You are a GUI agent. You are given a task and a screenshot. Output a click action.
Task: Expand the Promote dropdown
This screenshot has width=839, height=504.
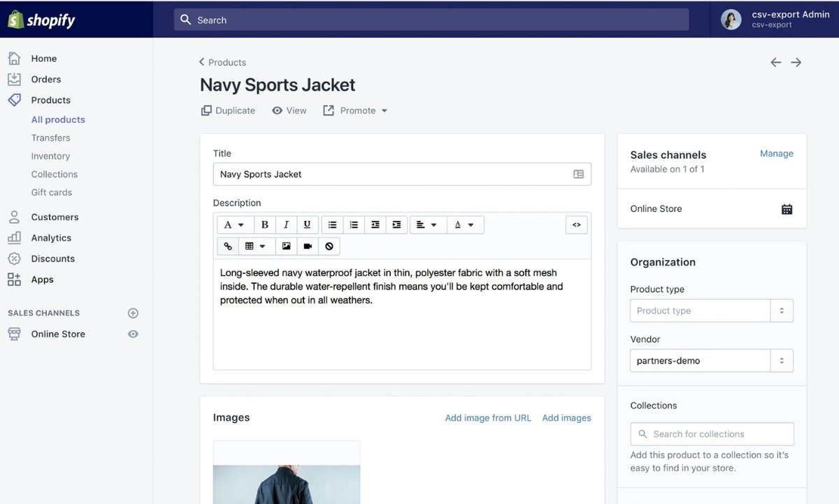pyautogui.click(x=384, y=110)
